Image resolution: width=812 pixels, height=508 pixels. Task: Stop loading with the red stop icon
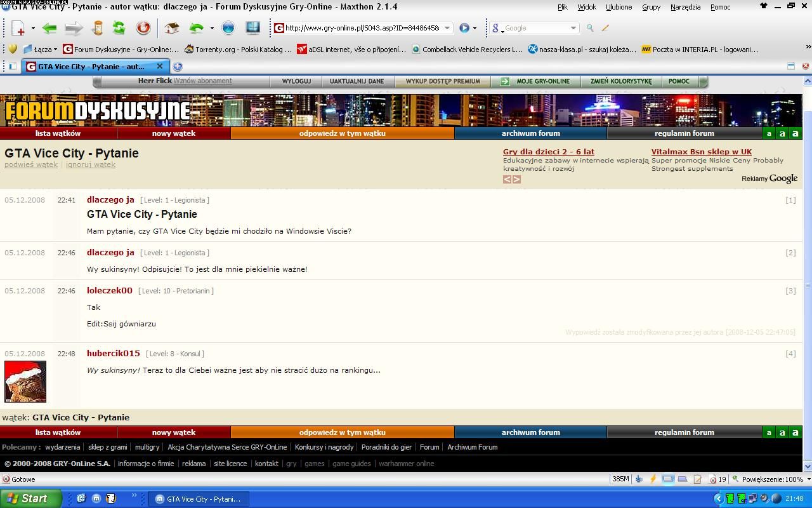pos(143,28)
